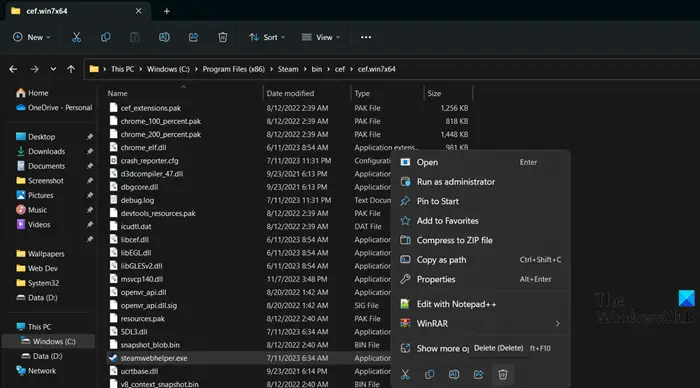Open a new tab with the plus button
The image size is (700, 388).
tap(167, 11)
